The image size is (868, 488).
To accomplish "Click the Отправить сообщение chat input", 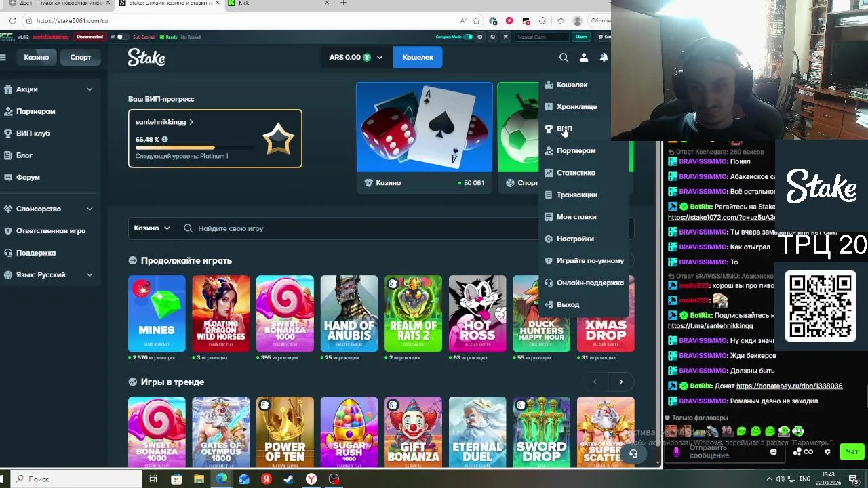I will point(726,451).
